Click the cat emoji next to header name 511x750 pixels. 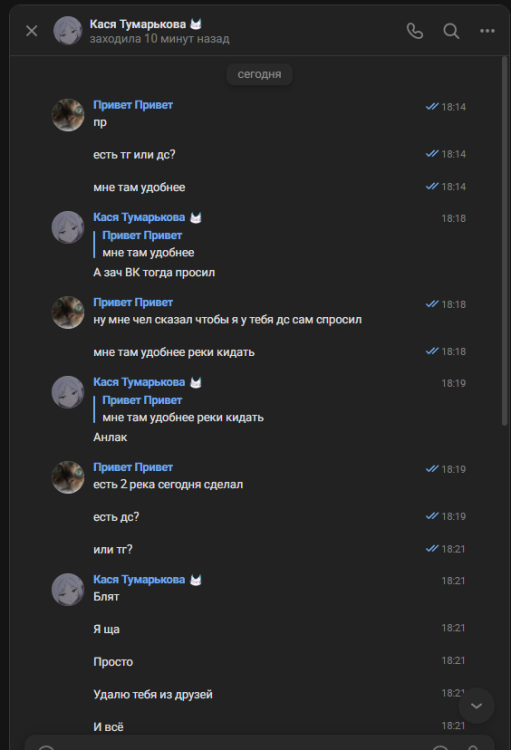[x=196, y=24]
